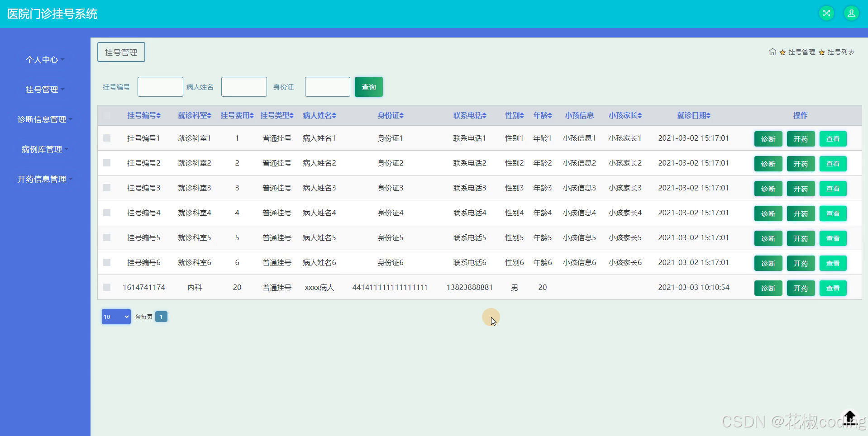Expand the 病例库管理 sidebar menu
The height and width of the screenshot is (436, 868).
45,149
